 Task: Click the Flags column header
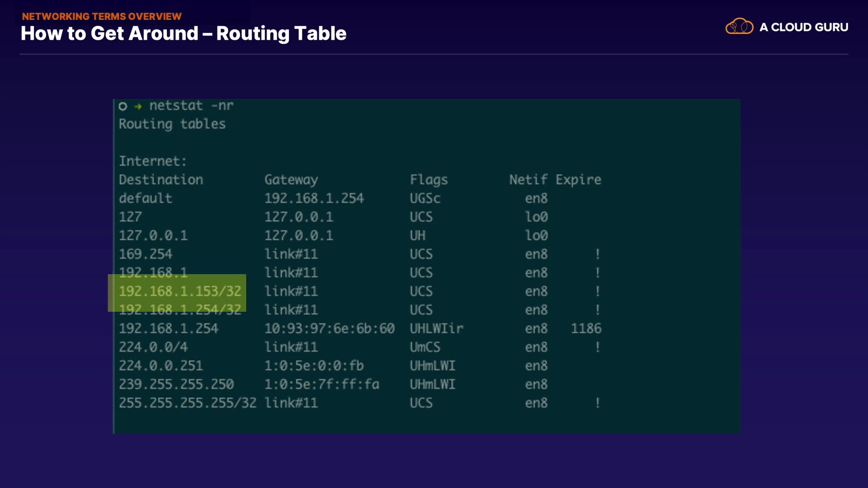pyautogui.click(x=429, y=180)
